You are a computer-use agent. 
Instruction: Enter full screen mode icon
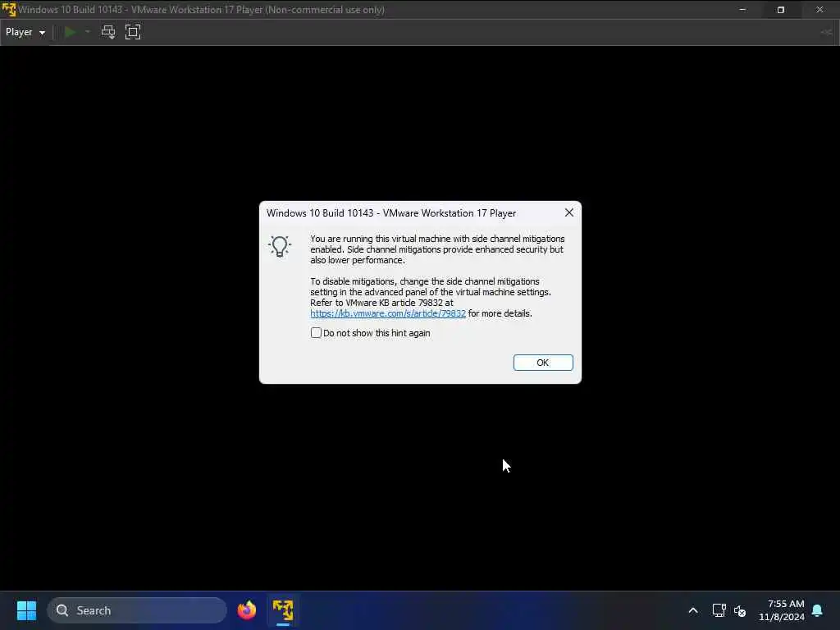133,32
